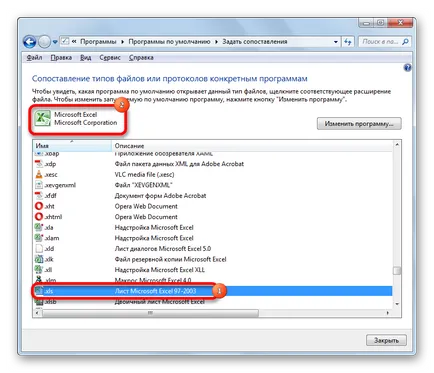Image resolution: width=434 pixels, height=373 pixels.
Task: Click the .xld blank file icon
Action: point(39,249)
